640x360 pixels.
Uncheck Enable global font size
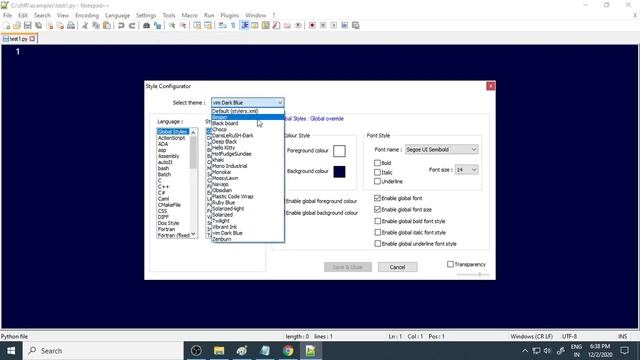[x=378, y=209]
